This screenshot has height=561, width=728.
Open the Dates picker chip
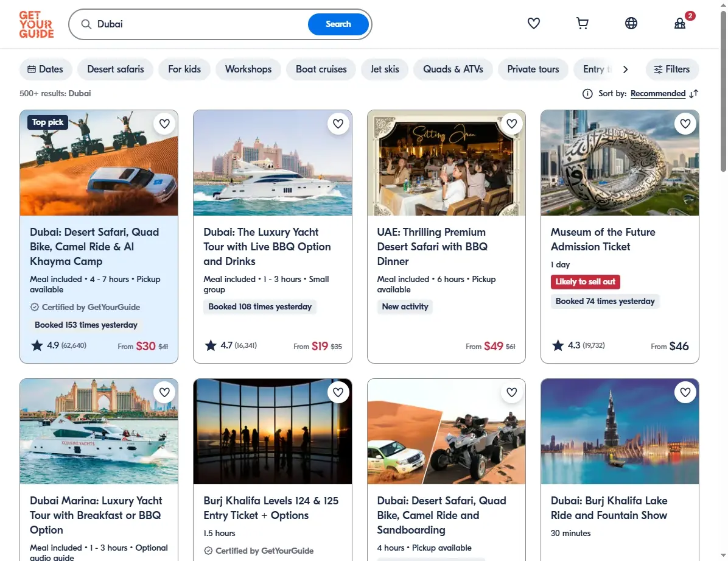point(46,69)
